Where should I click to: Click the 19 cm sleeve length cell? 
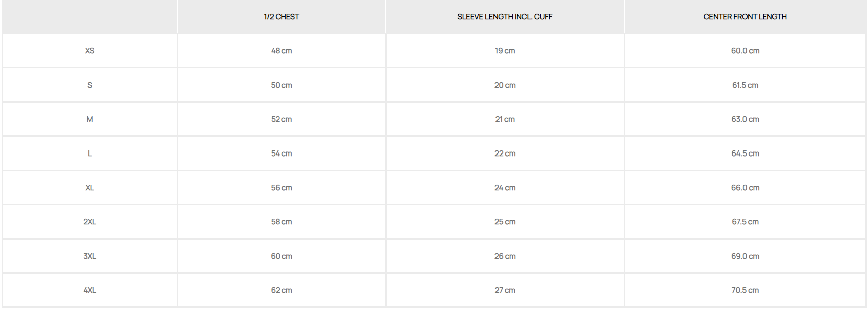(x=505, y=51)
